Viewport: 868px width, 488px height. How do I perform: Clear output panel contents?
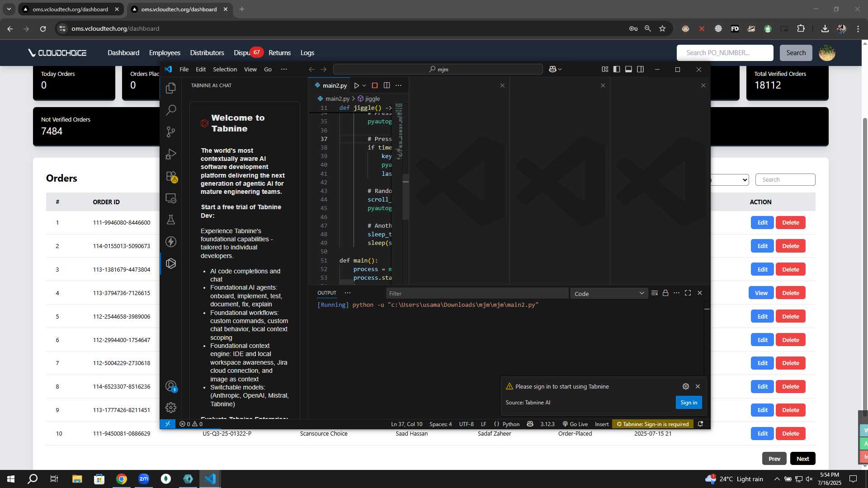point(654,293)
